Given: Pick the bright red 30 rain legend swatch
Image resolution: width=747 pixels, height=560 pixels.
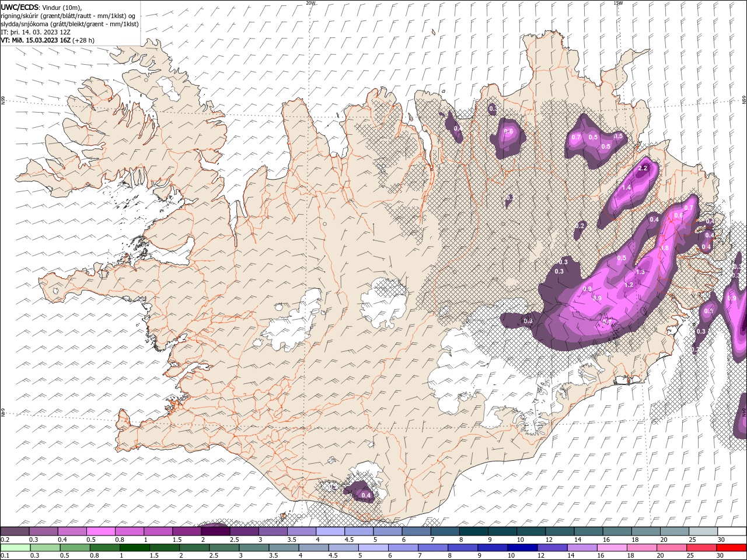Looking at the screenshot, I should point(731,548).
